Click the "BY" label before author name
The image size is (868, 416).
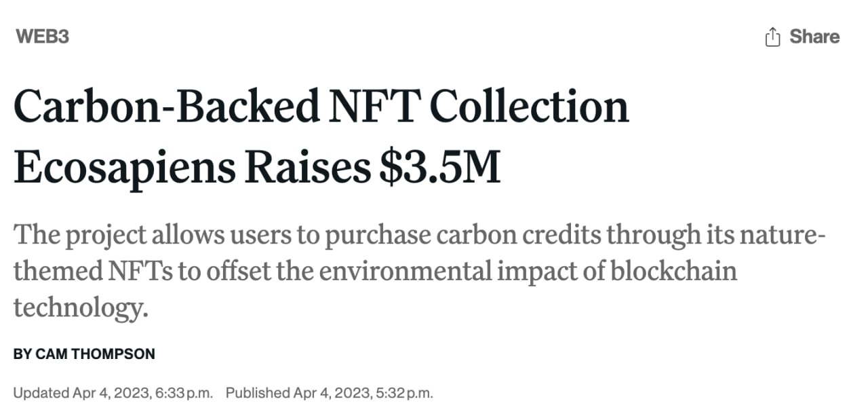point(22,354)
